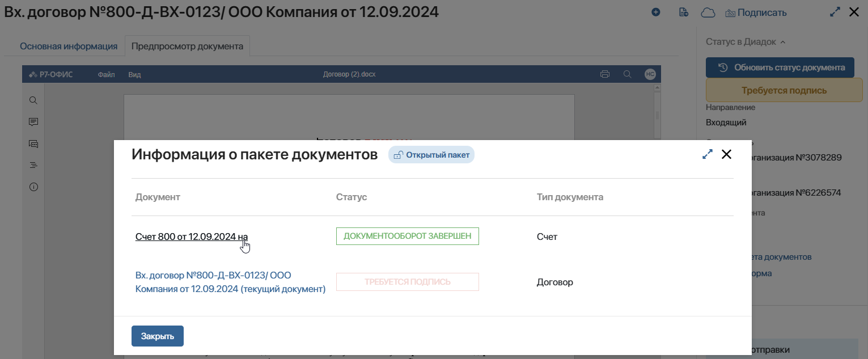This screenshot has height=359, width=868.
Task: Open the Файл menu in R7-ОФИС
Action: 105,74
